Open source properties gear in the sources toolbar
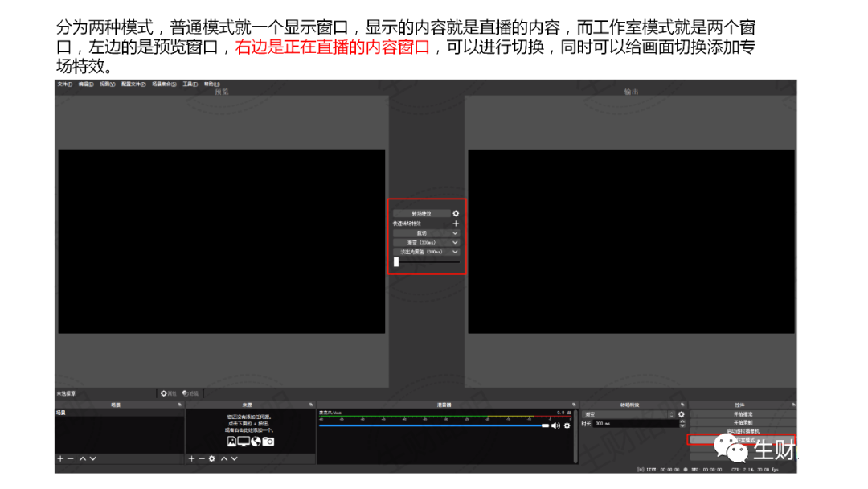Image resolution: width=868 pixels, height=489 pixels. [212, 458]
